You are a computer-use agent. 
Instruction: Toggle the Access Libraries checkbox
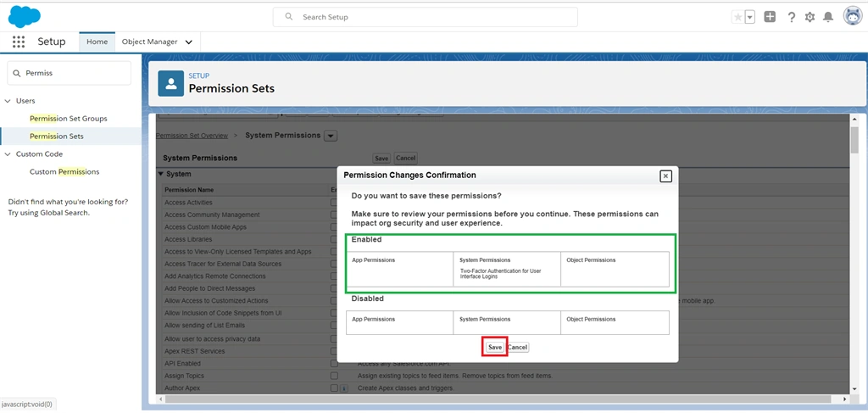tap(334, 239)
